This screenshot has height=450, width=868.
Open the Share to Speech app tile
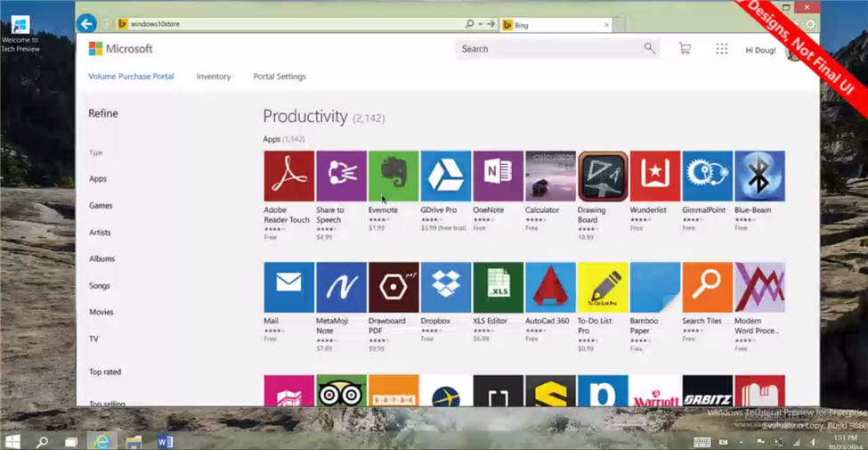coord(341,176)
